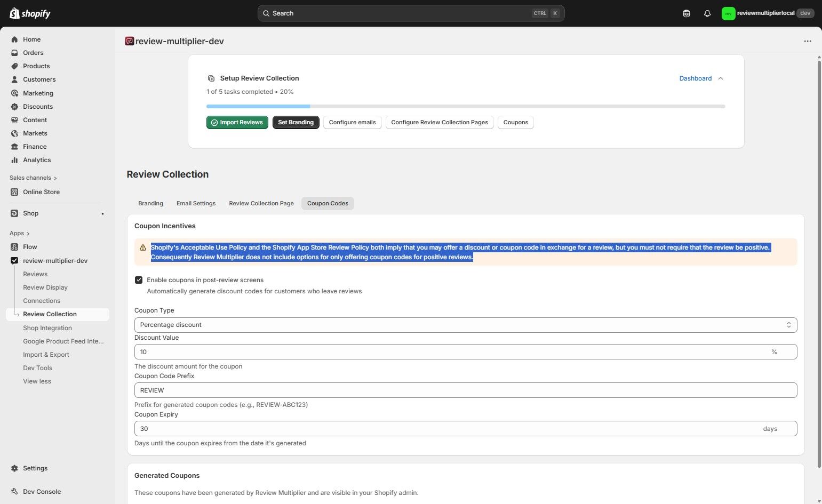Open Connections submenu item

(x=42, y=301)
